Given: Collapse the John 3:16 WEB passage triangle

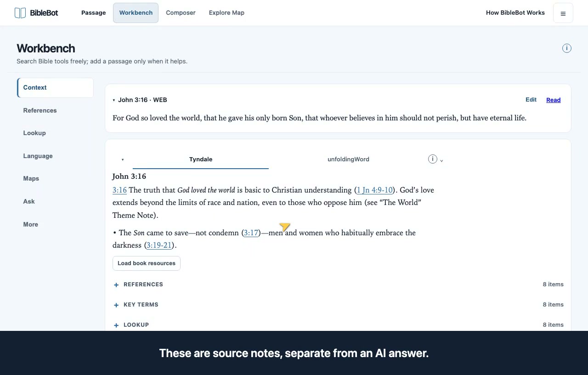Looking at the screenshot, I should coord(114,100).
